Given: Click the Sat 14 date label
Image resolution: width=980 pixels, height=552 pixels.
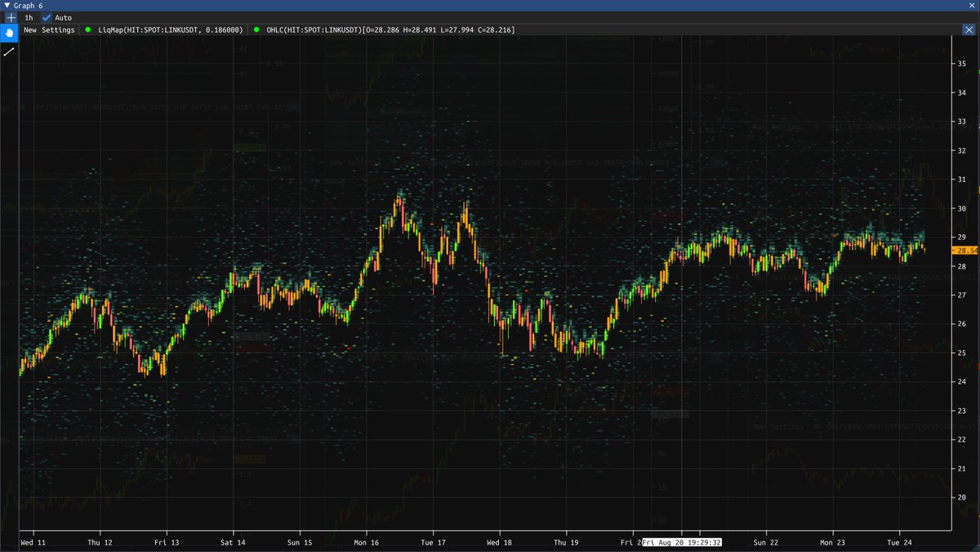Looking at the screenshot, I should (233, 542).
